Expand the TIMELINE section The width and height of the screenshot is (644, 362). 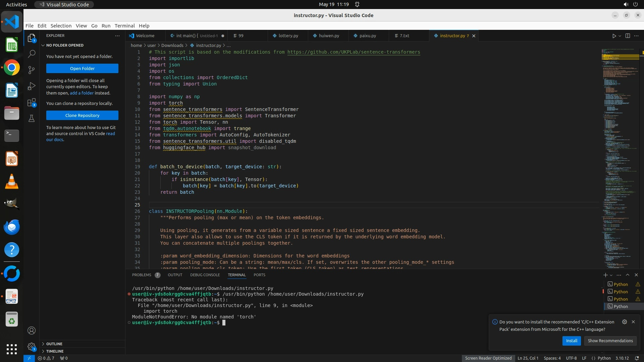point(55,351)
